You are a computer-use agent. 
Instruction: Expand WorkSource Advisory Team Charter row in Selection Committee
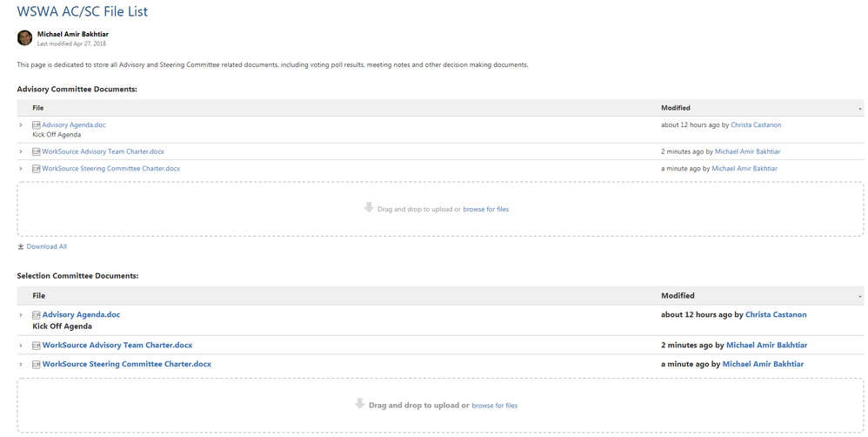point(21,346)
